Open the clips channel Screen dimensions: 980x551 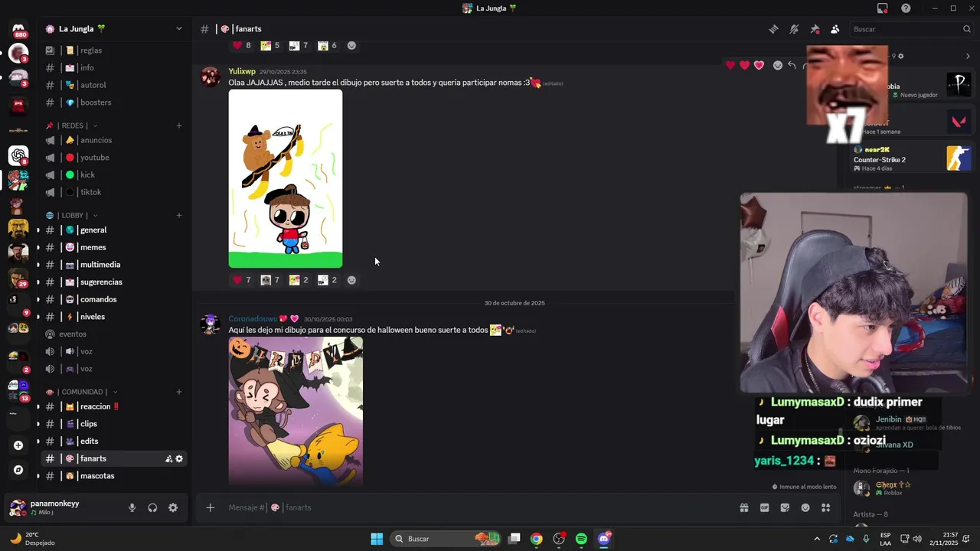click(114, 424)
